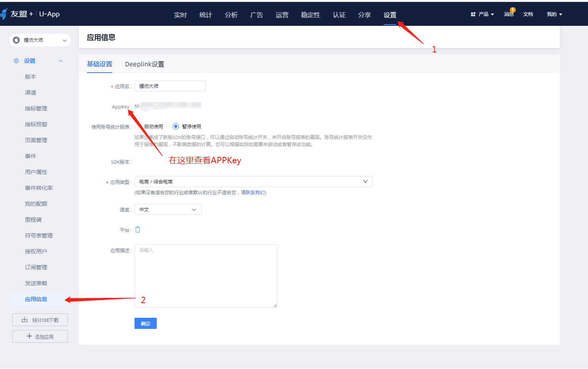Image resolution: width=588 pixels, height=369 pixels.
Task: Open the products grid icon menu
Action: 473,14
